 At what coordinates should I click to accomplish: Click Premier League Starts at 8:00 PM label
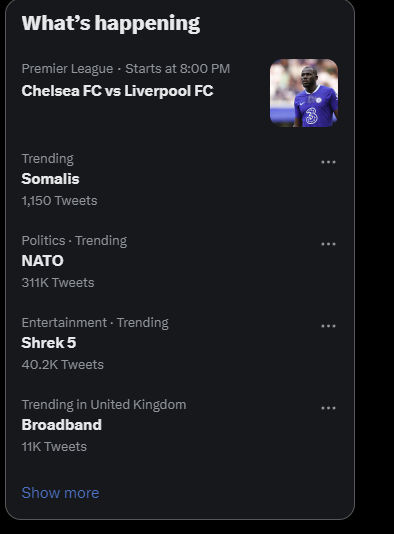[126, 69]
